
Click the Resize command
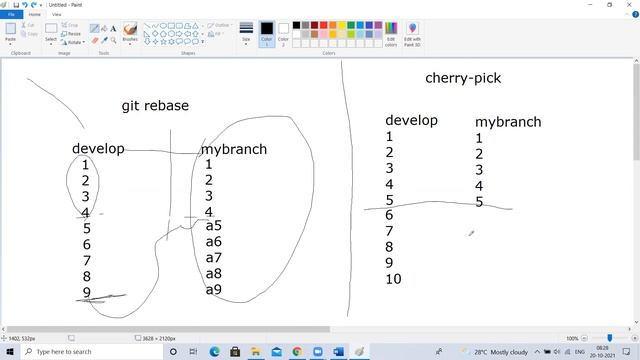71,34
